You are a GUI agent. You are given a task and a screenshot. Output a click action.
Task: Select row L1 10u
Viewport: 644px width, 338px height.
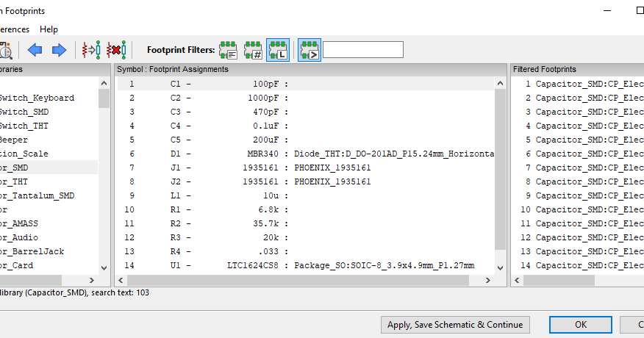(x=306, y=195)
